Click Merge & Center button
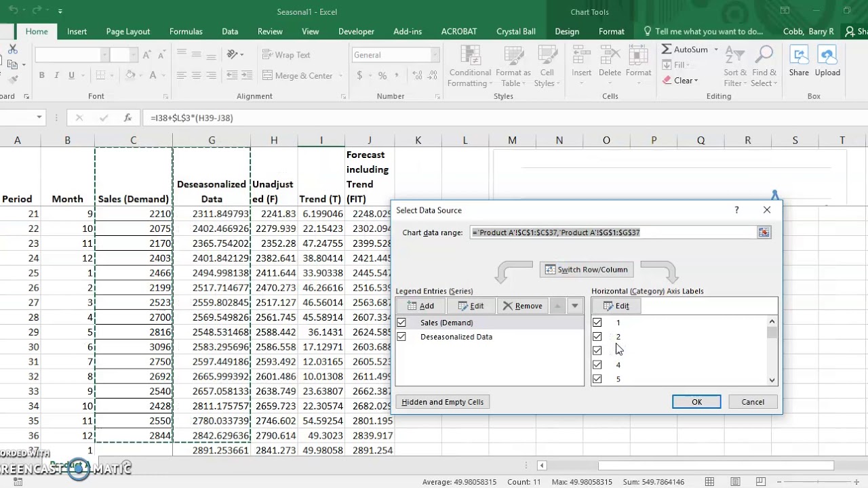 click(x=298, y=75)
